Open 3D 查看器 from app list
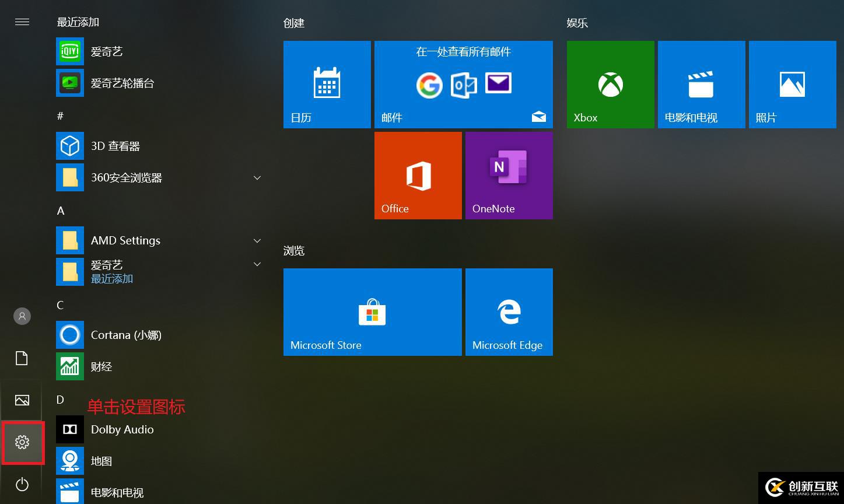 [x=115, y=146]
